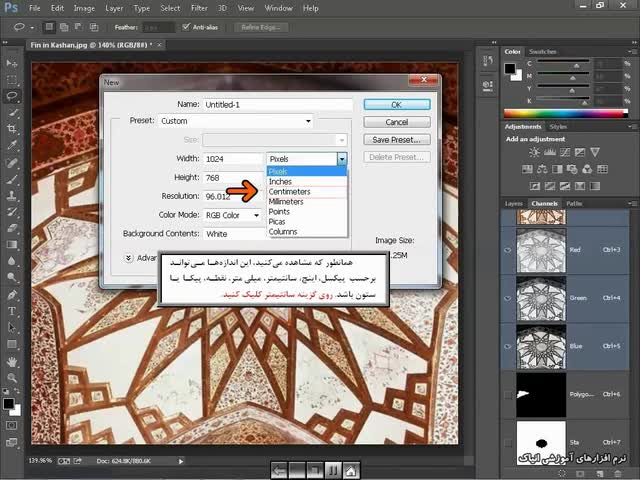
Task: Select the Move tool
Action: click(12, 63)
